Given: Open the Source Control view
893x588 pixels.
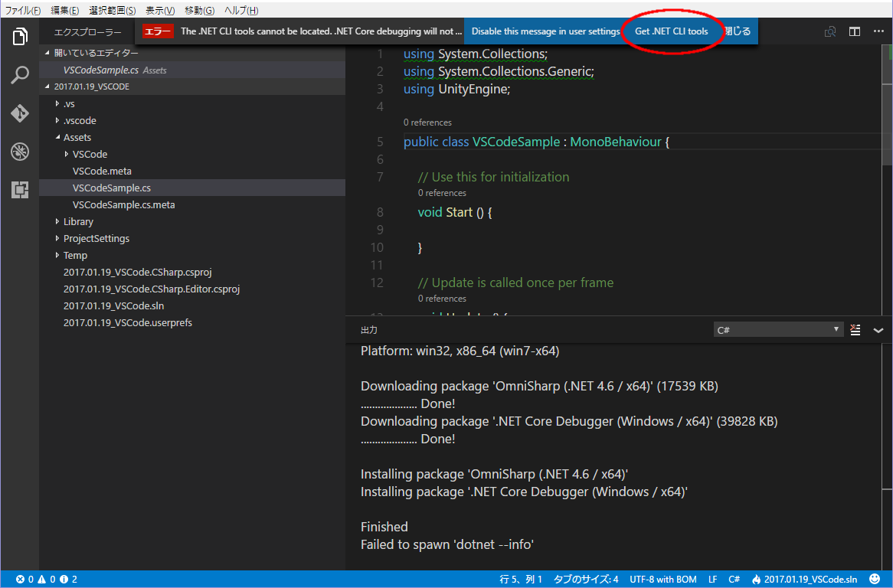Looking at the screenshot, I should (19, 113).
